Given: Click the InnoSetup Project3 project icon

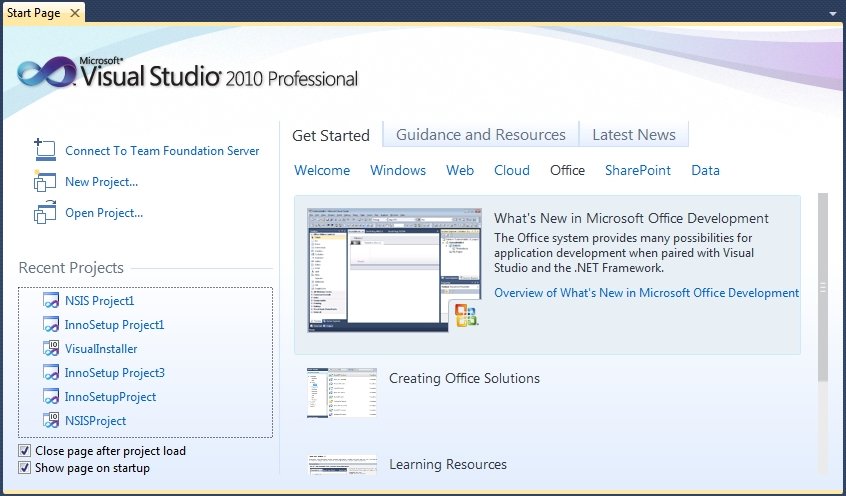Looking at the screenshot, I should pos(51,372).
